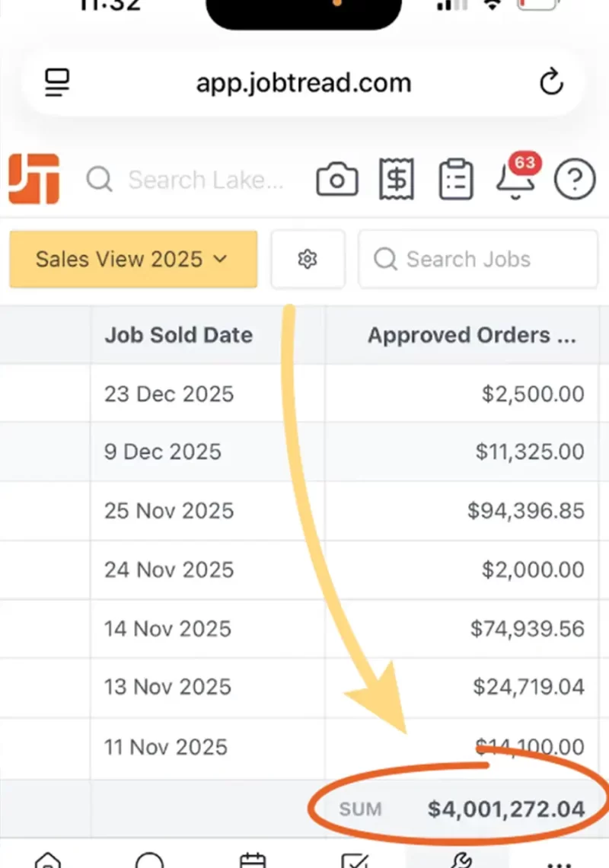Select the JobTread logo
The width and height of the screenshot is (609, 868).
pos(33,178)
